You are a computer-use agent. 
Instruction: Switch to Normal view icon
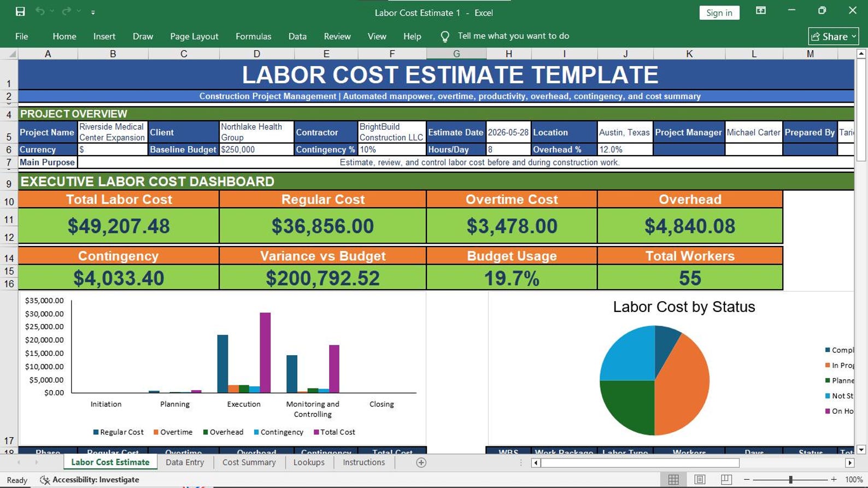[x=673, y=480]
